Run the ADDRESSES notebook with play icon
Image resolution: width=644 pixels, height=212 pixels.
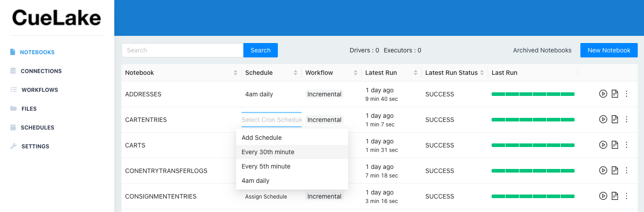(x=603, y=94)
